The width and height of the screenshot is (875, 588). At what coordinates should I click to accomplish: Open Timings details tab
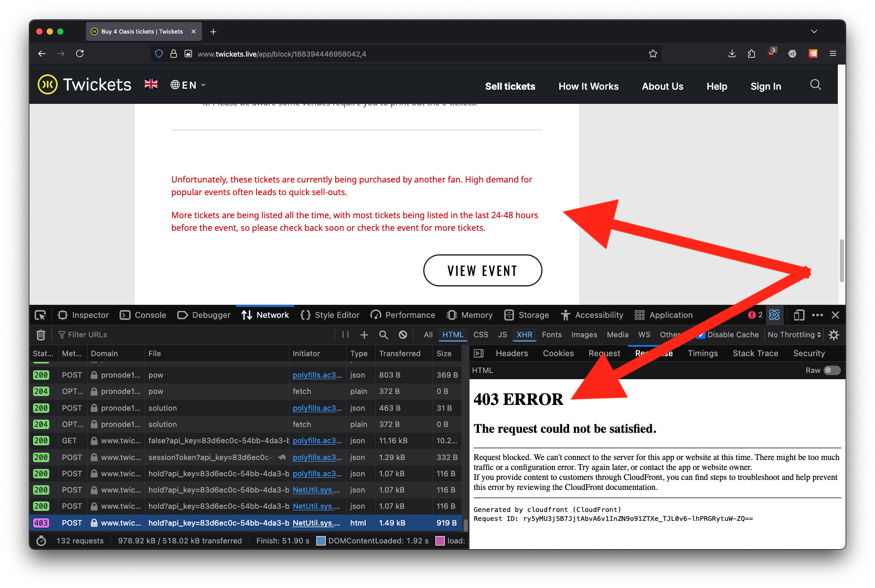[702, 354]
